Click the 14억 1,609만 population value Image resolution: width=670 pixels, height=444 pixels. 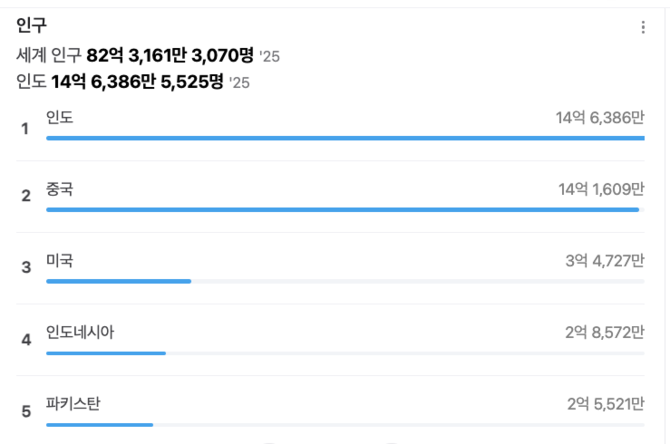click(601, 189)
